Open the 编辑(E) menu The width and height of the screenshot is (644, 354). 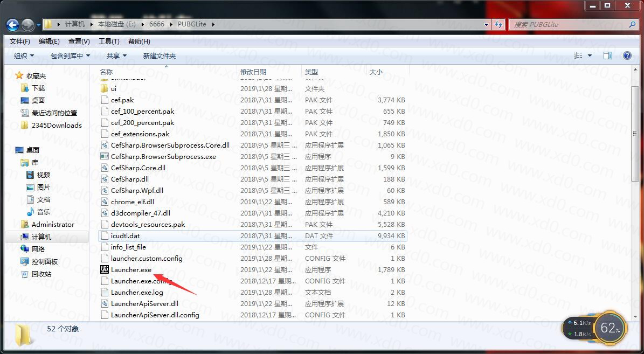pyautogui.click(x=49, y=41)
